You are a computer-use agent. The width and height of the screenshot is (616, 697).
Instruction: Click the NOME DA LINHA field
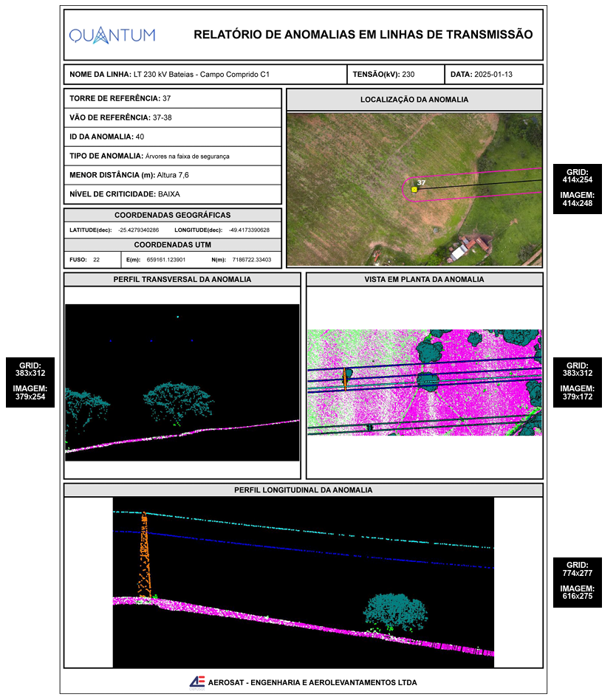click(205, 75)
